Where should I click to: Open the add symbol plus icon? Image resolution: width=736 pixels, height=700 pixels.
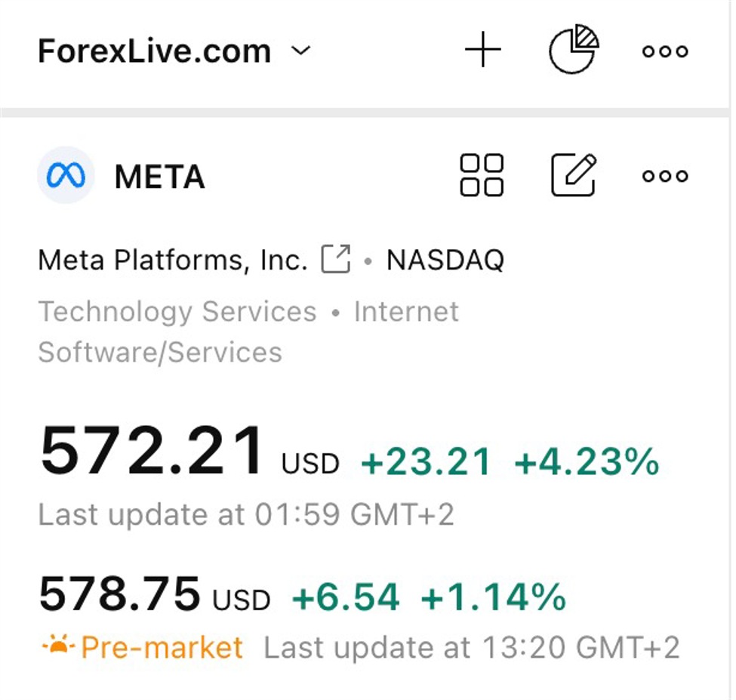coord(483,48)
